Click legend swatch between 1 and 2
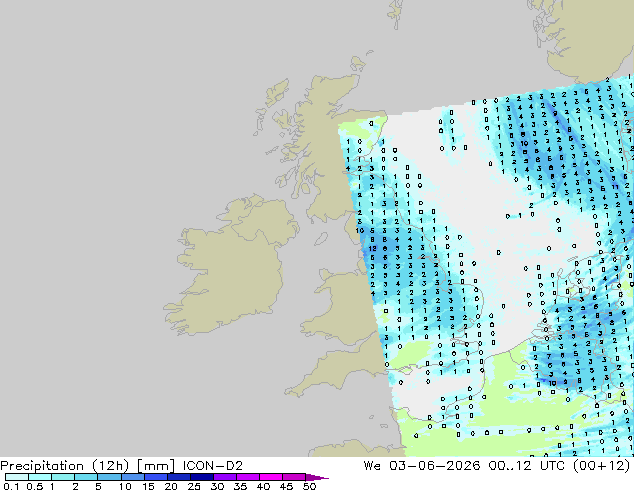Image resolution: width=634 pixels, height=490 pixels. 63,477
